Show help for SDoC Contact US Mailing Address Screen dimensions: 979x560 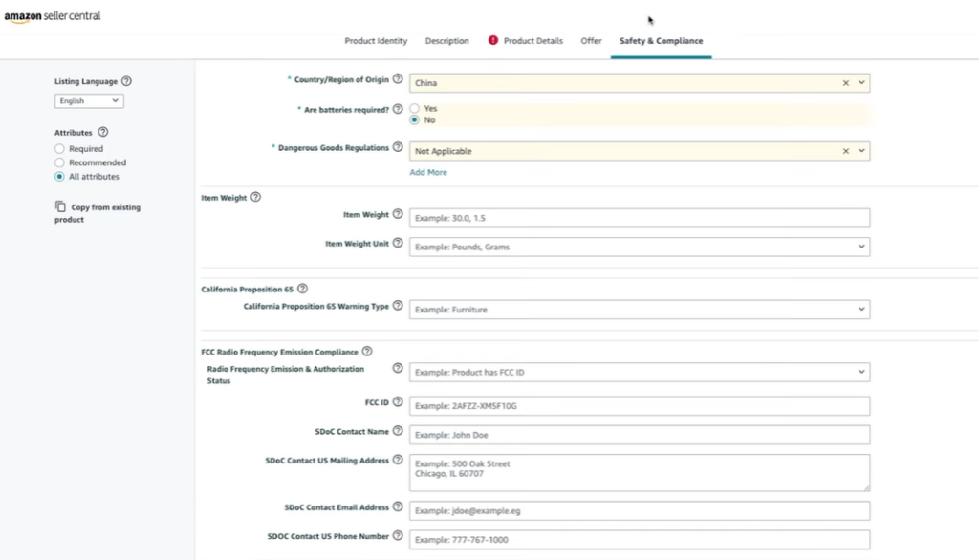pos(398,460)
